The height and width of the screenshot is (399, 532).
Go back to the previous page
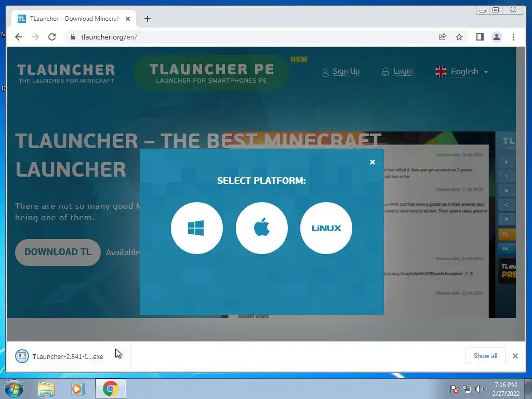(x=19, y=37)
